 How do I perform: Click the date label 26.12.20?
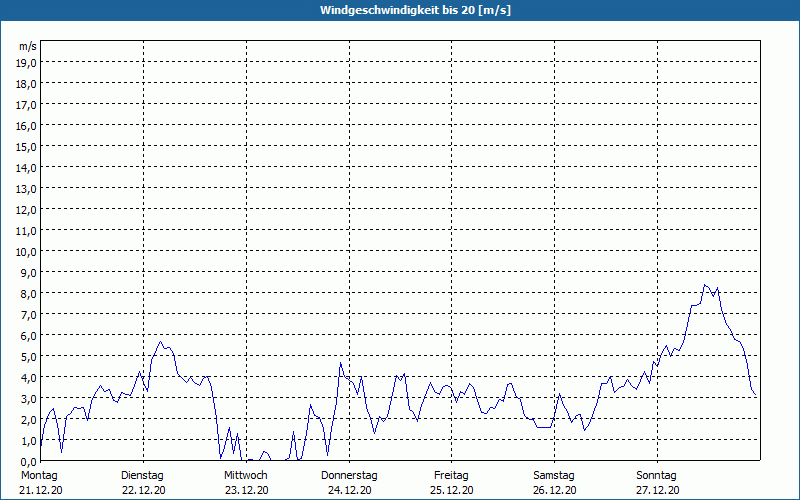tap(555, 490)
